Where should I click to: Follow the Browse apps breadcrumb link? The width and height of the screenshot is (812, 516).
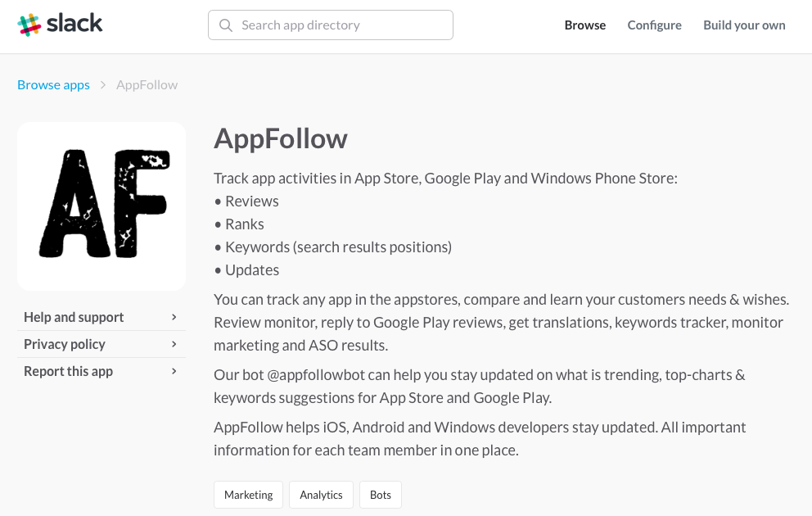point(54,85)
